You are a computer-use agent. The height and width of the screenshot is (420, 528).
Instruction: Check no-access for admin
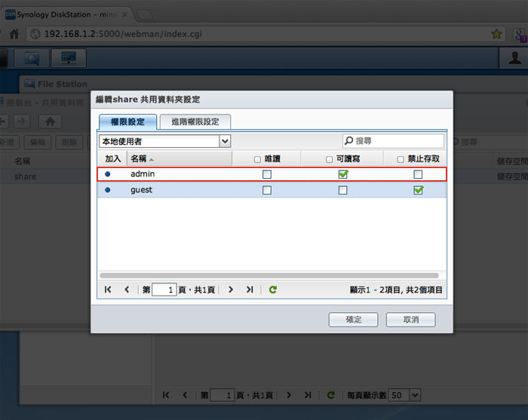pos(418,174)
